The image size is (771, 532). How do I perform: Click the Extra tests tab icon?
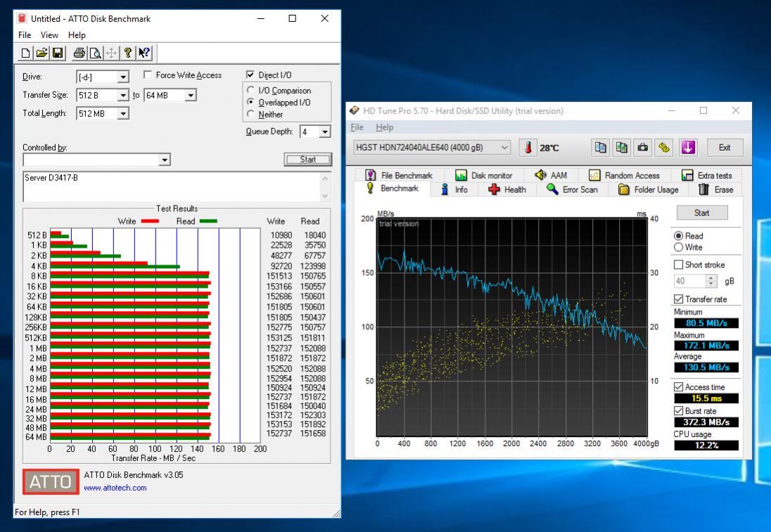tap(687, 175)
